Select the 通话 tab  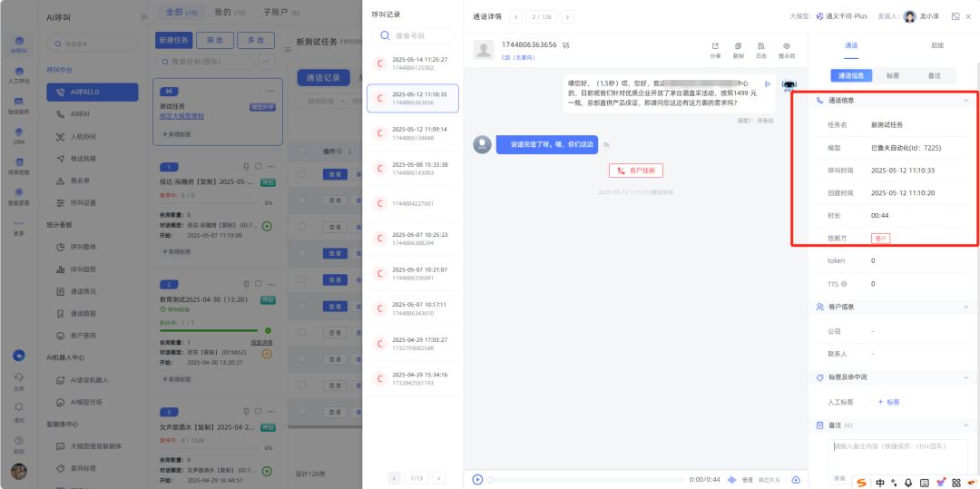click(x=850, y=44)
